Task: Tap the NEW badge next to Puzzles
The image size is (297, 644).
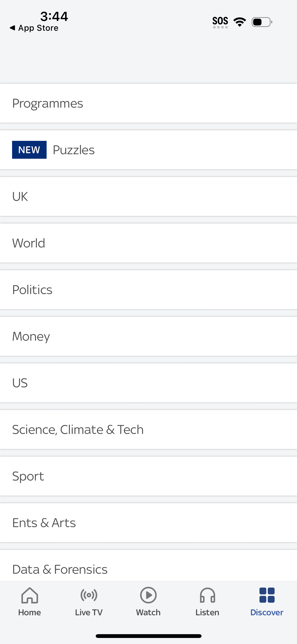Action: 29,150
